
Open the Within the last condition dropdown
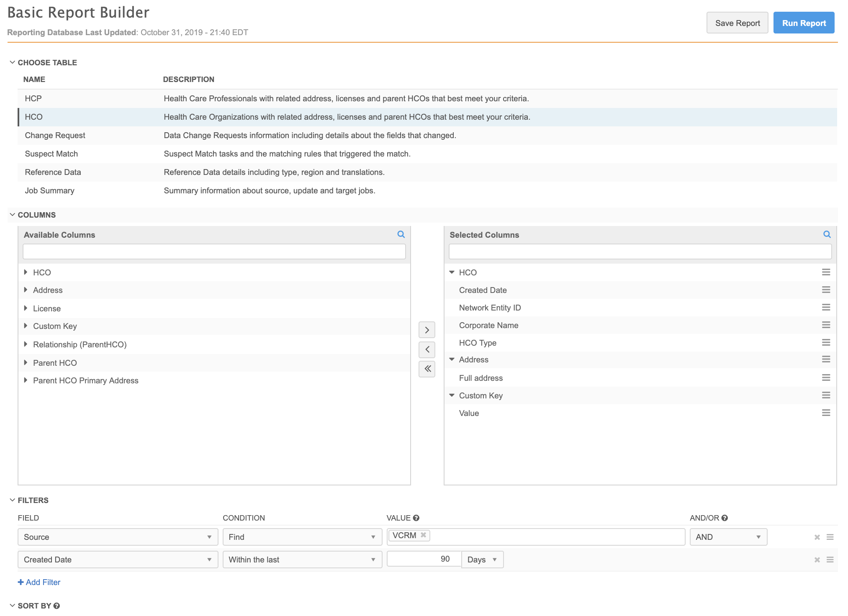click(302, 560)
